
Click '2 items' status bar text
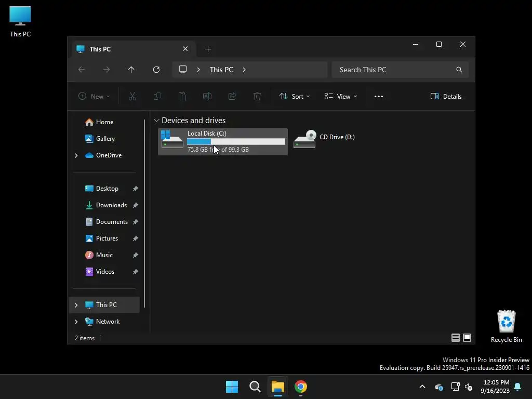pyautogui.click(x=85, y=338)
